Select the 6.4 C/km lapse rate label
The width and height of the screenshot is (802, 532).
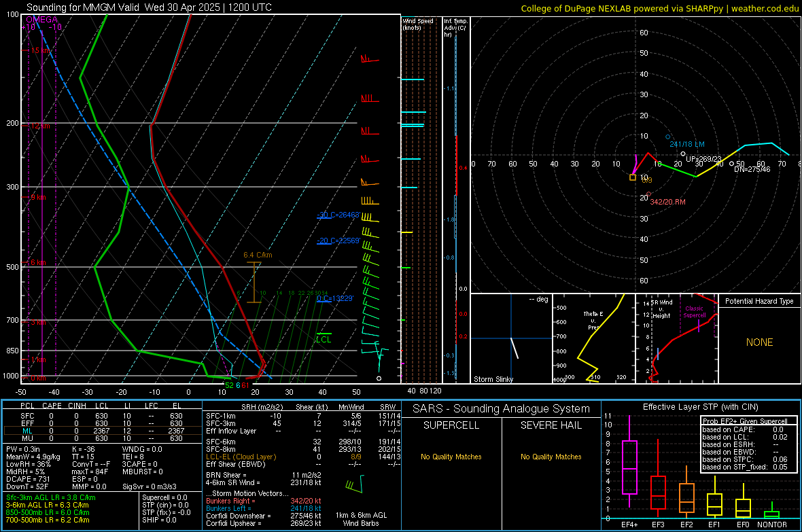click(258, 255)
